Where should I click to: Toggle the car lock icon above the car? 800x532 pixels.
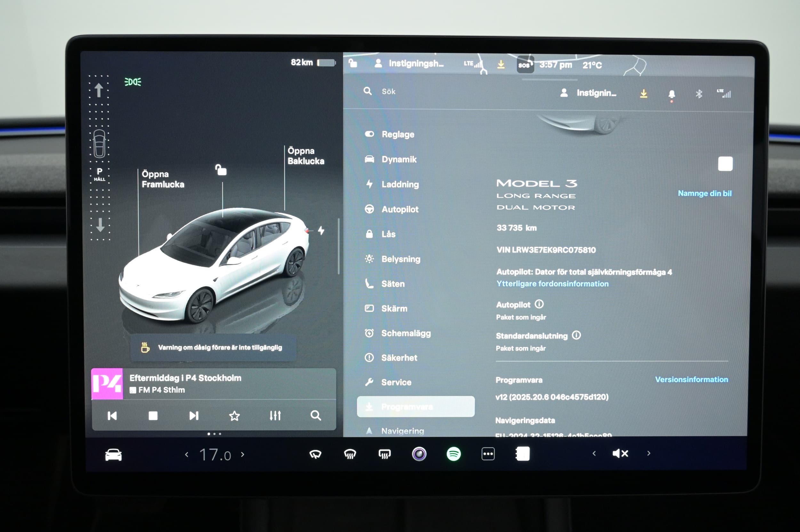220,170
